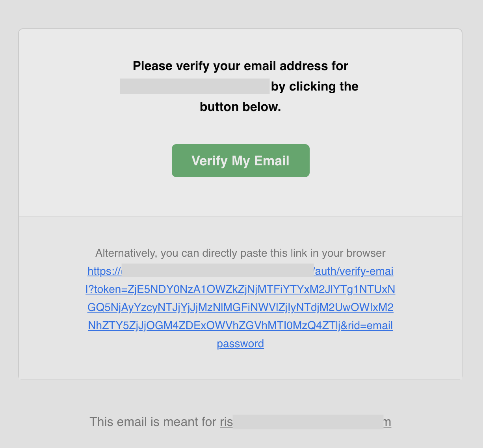Click the underlined word password in the link
The image size is (483, 448).
click(240, 343)
